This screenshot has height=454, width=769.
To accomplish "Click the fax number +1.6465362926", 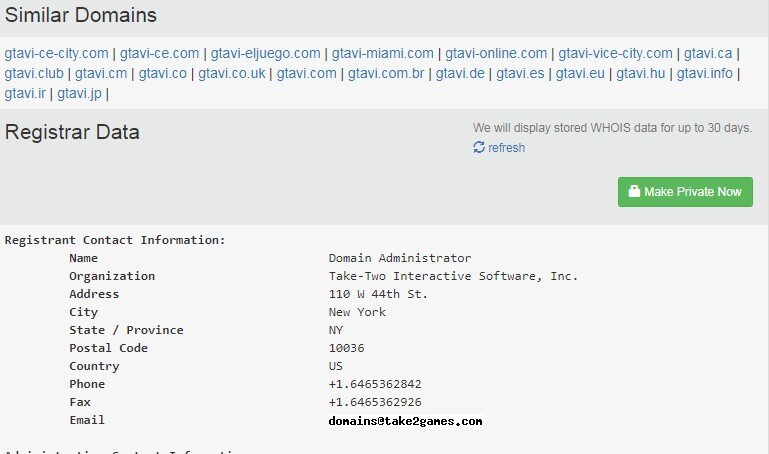I will 375,402.
